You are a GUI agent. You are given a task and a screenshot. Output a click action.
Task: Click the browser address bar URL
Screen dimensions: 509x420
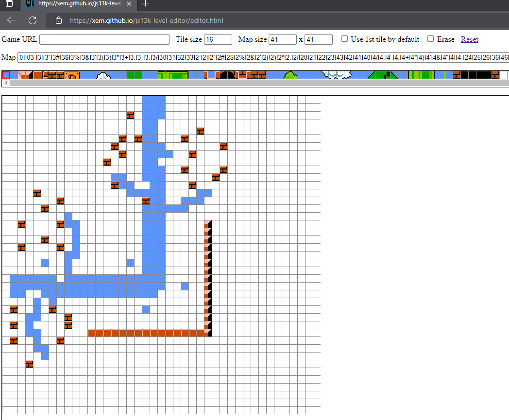(x=146, y=20)
